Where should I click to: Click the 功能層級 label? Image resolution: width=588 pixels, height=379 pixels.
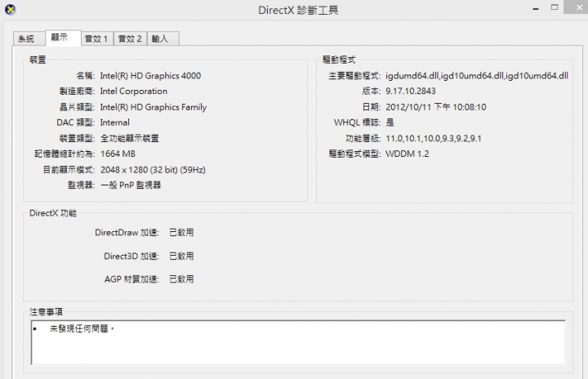pos(363,139)
